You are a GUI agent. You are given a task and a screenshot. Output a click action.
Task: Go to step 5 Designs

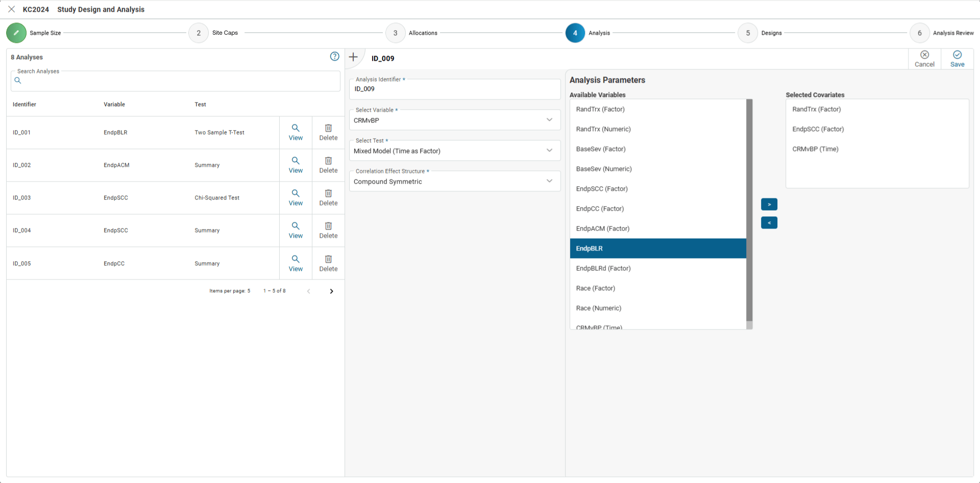pos(748,33)
